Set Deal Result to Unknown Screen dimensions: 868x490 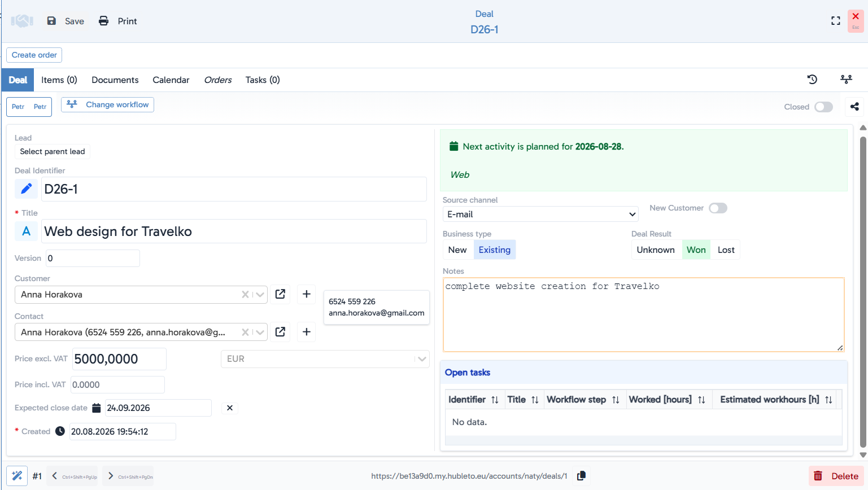pyautogui.click(x=656, y=250)
